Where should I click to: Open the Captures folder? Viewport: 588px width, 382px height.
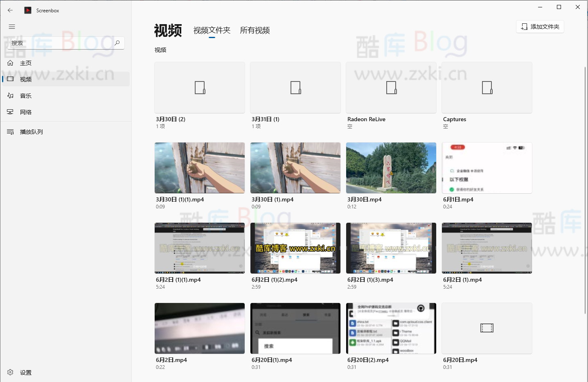coord(487,87)
